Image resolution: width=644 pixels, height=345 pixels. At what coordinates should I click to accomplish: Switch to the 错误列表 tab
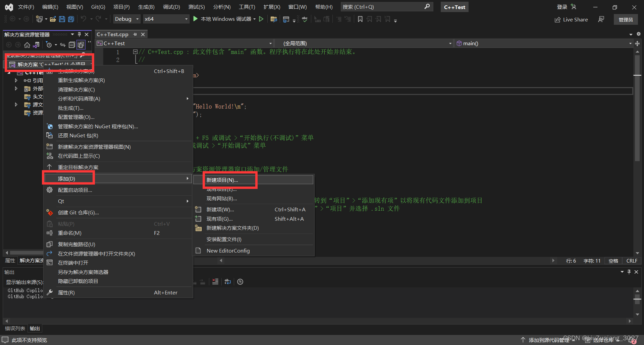tap(15, 328)
